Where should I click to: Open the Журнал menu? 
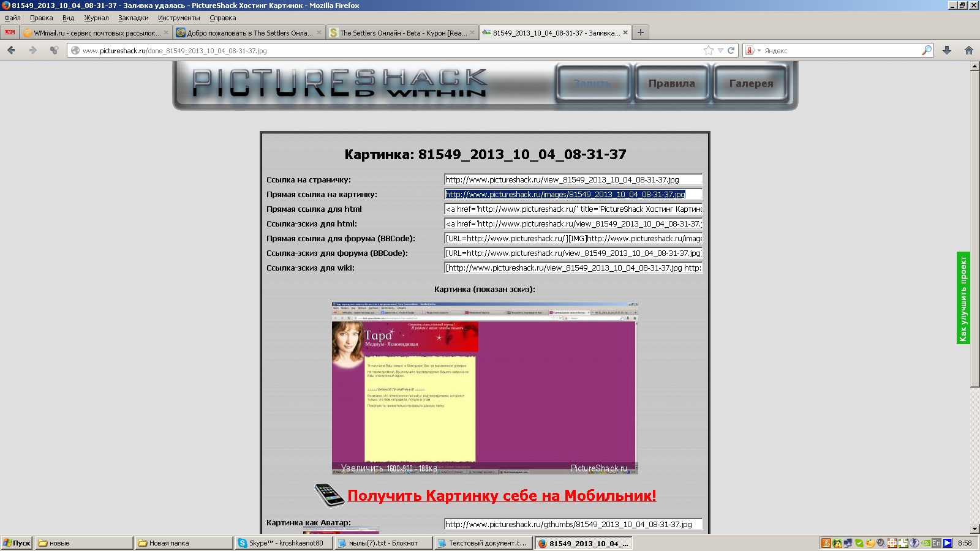click(x=96, y=18)
